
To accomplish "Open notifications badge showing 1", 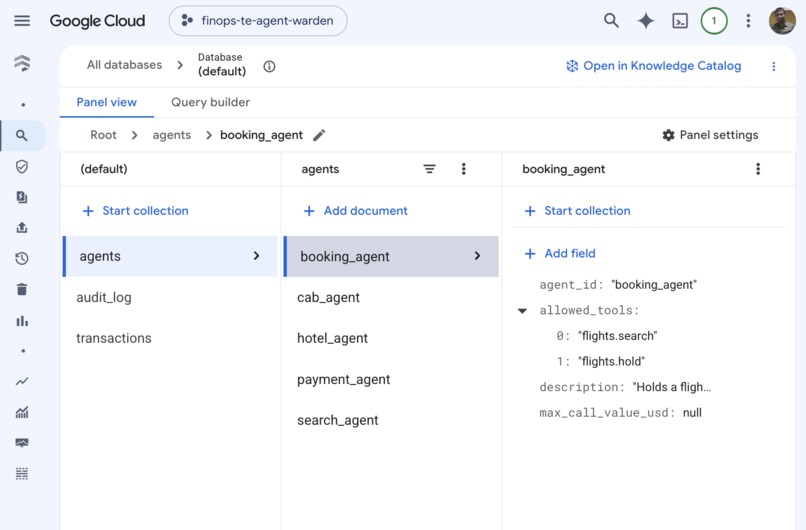I will 714,21.
